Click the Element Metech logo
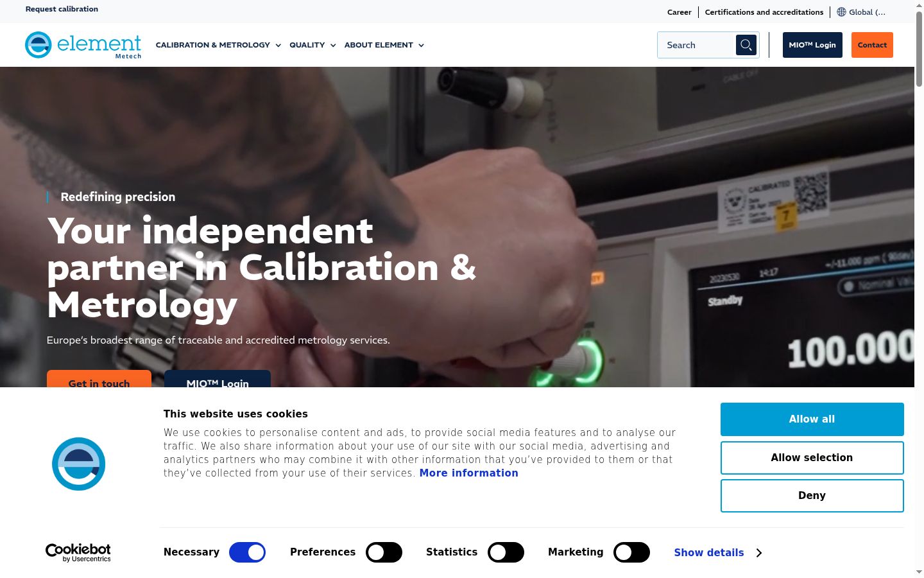The height and width of the screenshot is (578, 924). click(x=83, y=45)
